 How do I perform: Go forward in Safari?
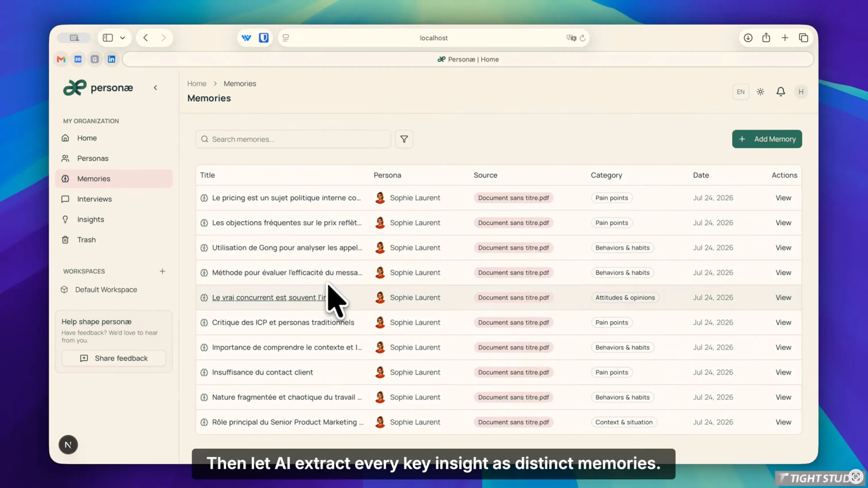point(164,38)
